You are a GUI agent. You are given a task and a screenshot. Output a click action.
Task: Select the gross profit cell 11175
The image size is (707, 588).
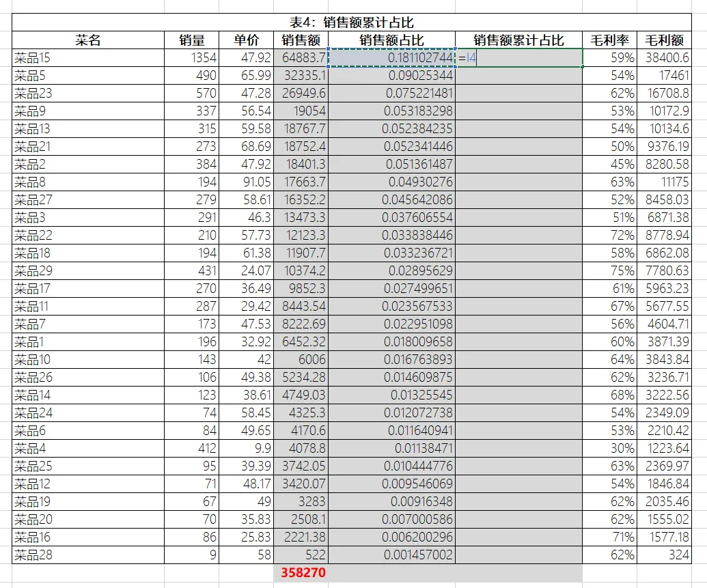coord(664,182)
